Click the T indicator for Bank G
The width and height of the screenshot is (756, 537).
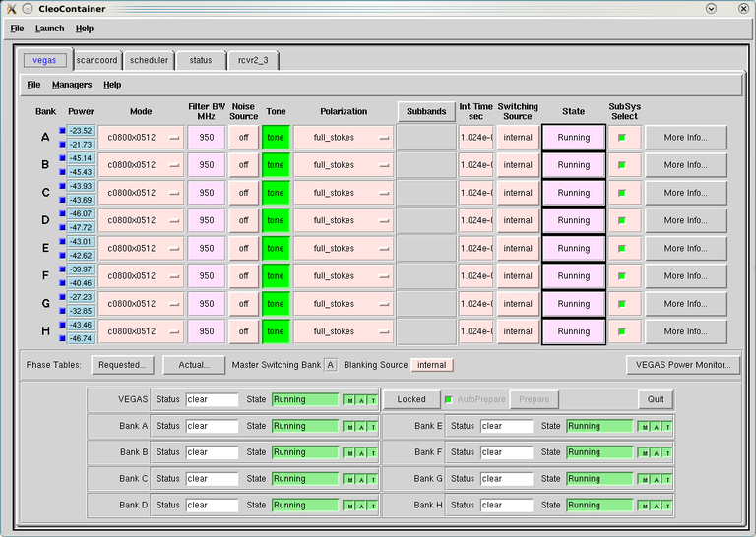[x=667, y=480]
